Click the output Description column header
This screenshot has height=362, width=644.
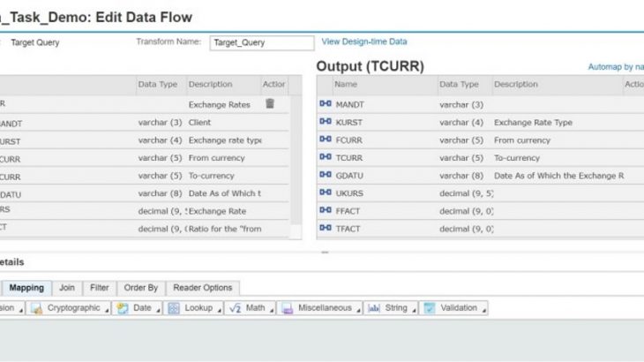pos(557,85)
